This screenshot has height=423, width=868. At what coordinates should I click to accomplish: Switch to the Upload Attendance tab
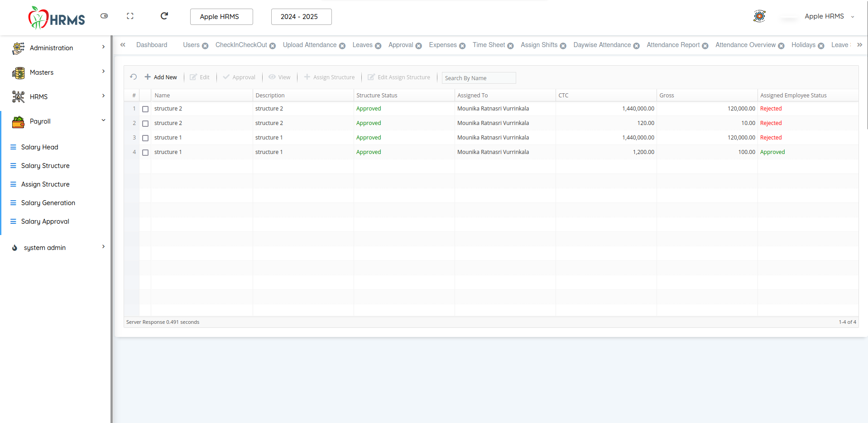click(310, 45)
